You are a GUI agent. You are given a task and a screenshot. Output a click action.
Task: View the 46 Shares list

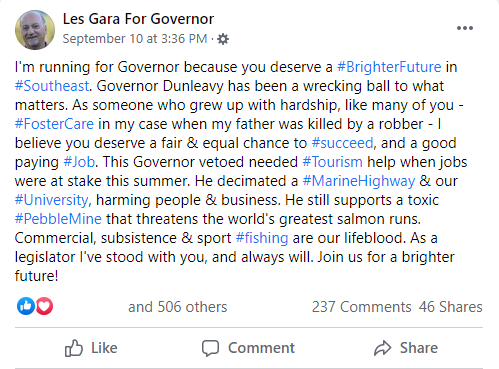451,307
